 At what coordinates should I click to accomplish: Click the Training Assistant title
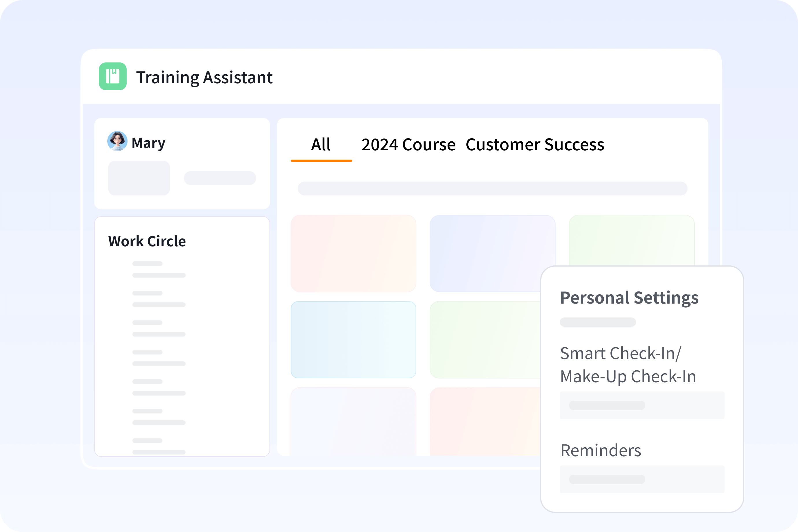tap(204, 77)
